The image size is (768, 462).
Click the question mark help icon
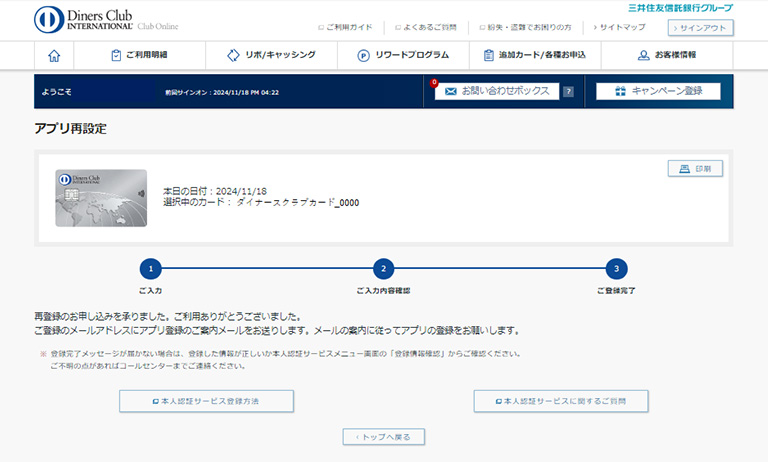(x=568, y=91)
